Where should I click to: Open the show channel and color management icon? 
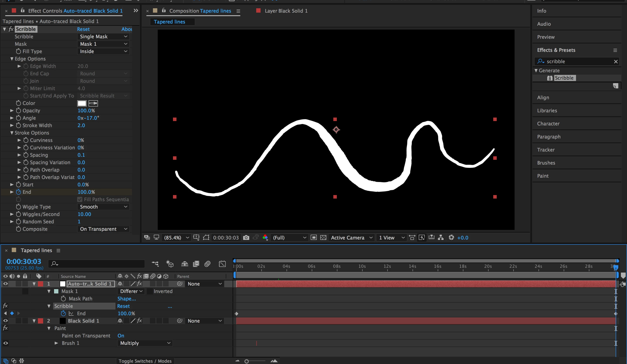[265, 238]
